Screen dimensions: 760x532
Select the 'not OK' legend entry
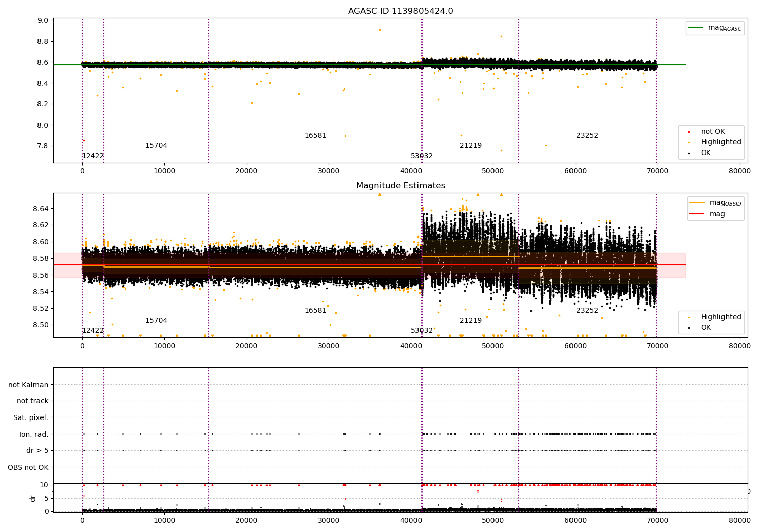click(713, 132)
